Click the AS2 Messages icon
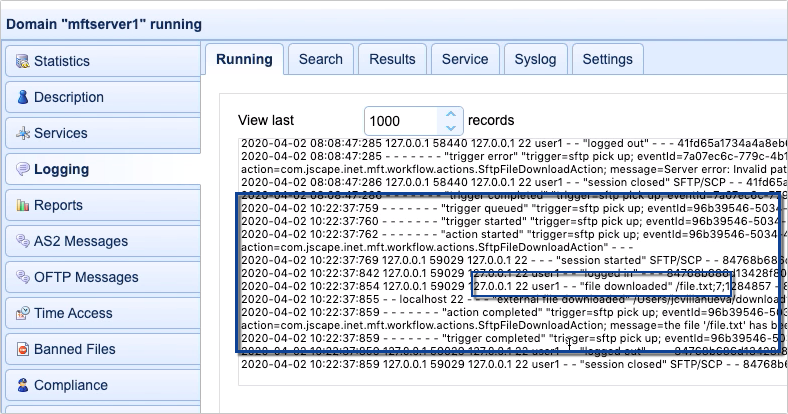This screenshot has width=788, height=414. [x=22, y=241]
